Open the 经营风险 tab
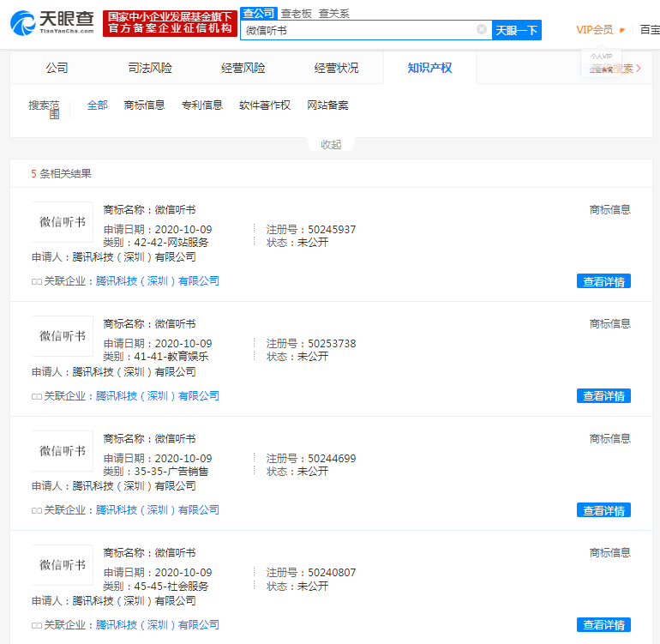 [x=243, y=68]
